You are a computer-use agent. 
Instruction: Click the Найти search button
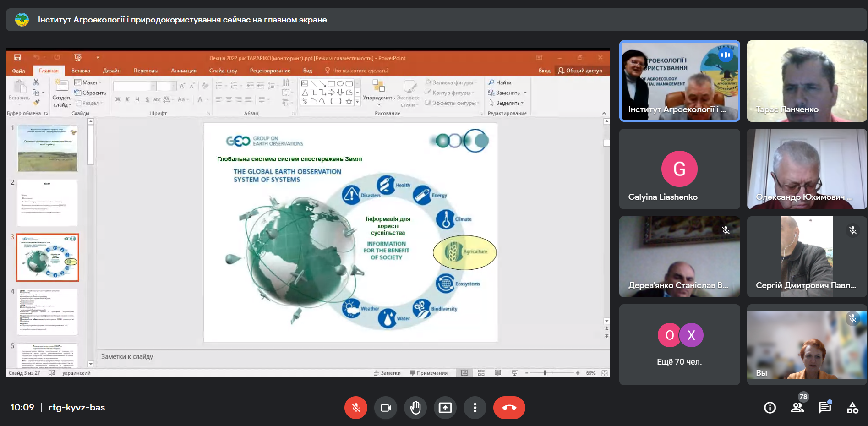point(500,82)
